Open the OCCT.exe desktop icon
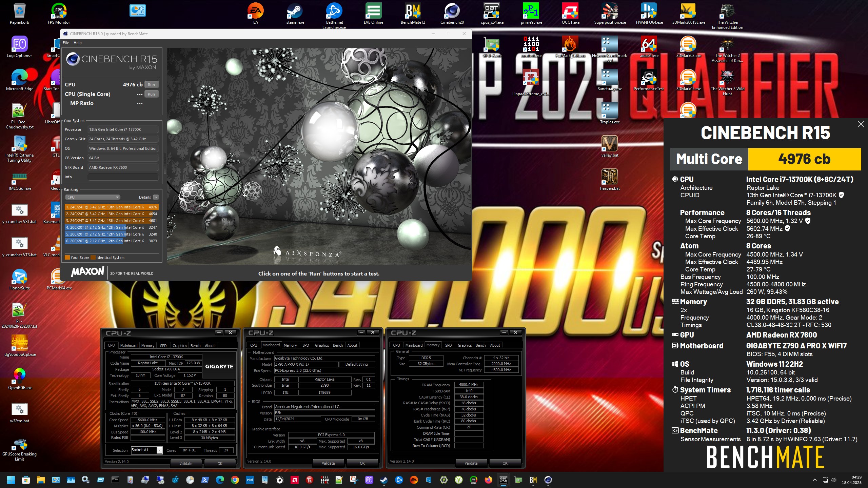The width and height of the screenshot is (868, 488). point(570,14)
